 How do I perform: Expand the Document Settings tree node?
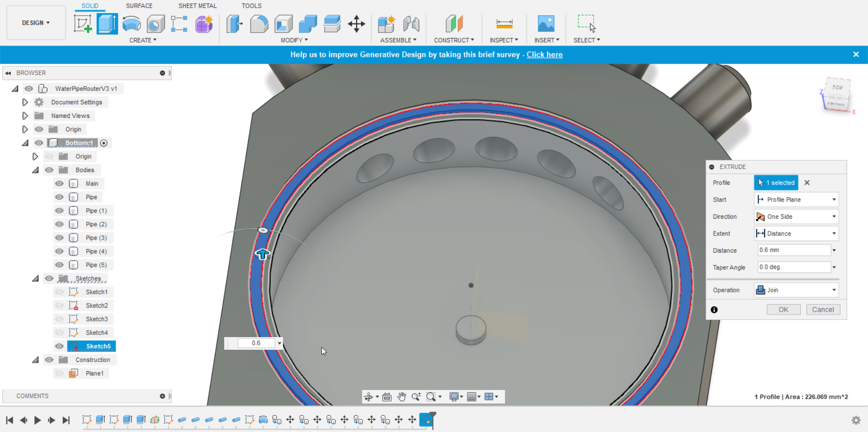(25, 102)
